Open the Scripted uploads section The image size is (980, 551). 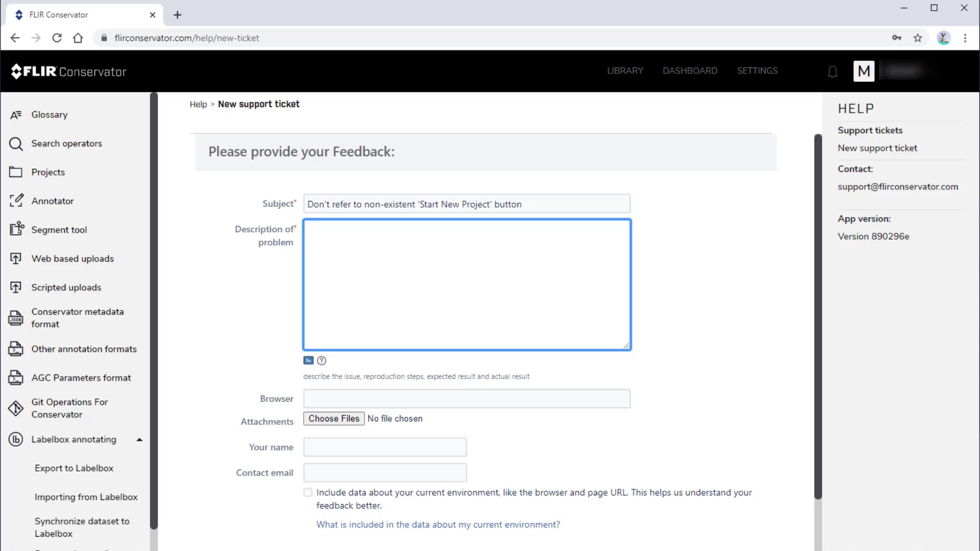coord(66,287)
